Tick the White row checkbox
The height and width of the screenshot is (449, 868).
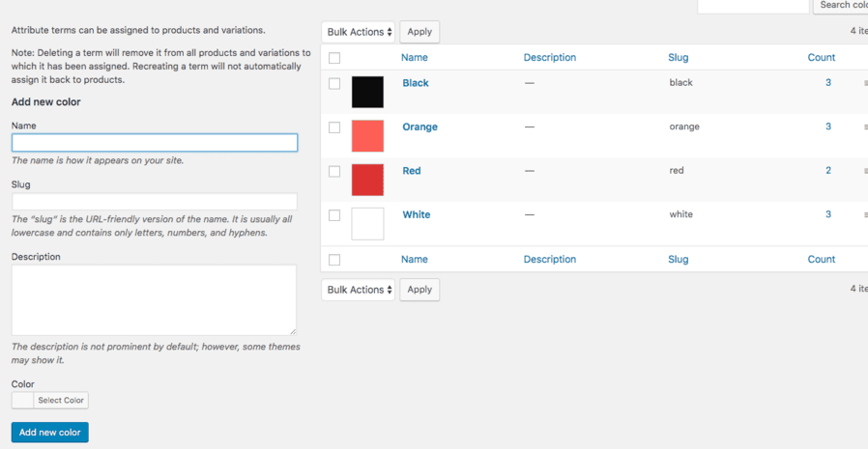click(x=334, y=215)
